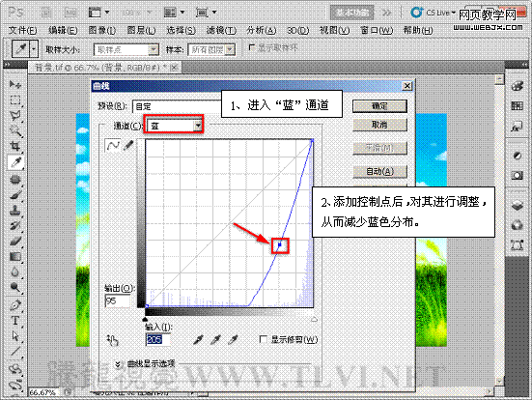Open the 窗口(W) menu
The width and height of the screenshot is (532, 400).
(377, 31)
